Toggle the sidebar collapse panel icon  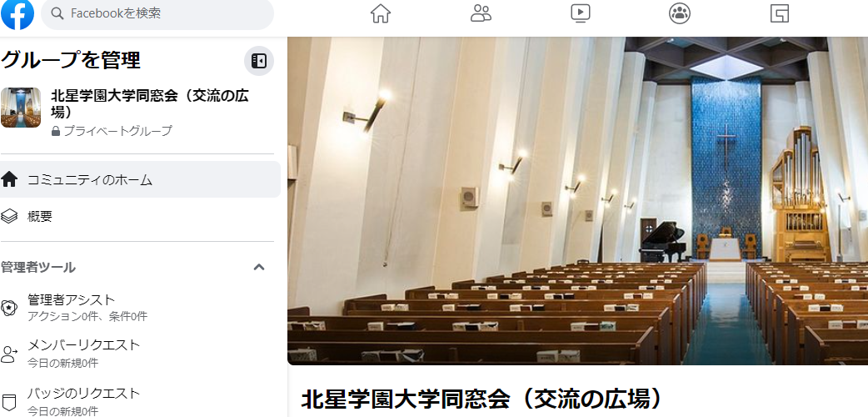[x=258, y=60]
